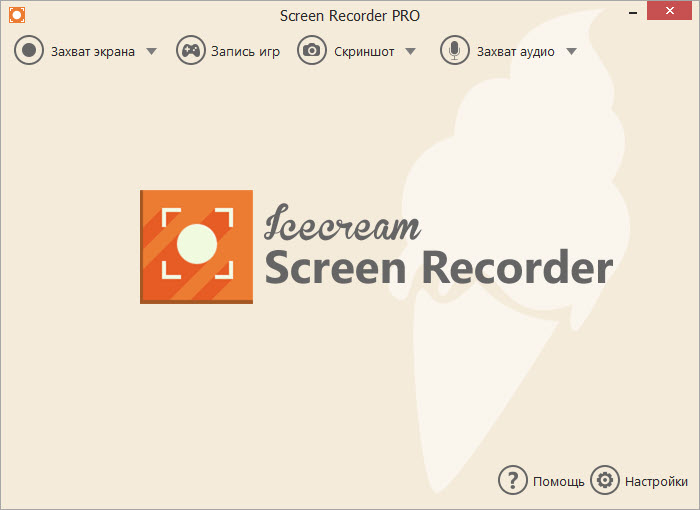The image size is (700, 510).
Task: Select the Запись игр label
Action: coord(246,52)
